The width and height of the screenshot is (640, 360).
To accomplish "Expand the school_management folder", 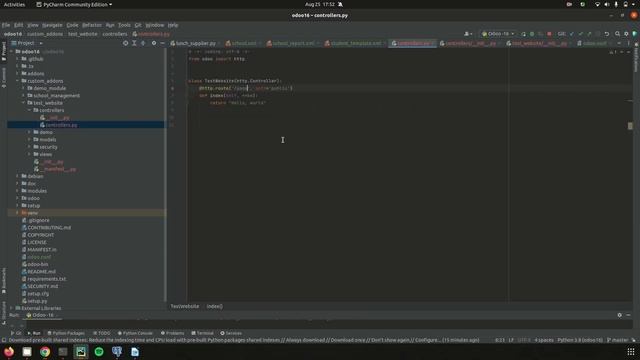I will click(24, 96).
